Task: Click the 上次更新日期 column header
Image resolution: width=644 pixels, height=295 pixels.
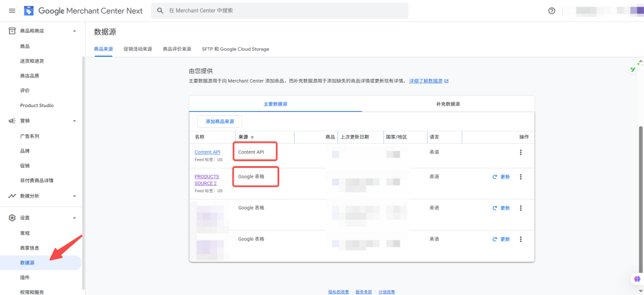Action: (354, 137)
